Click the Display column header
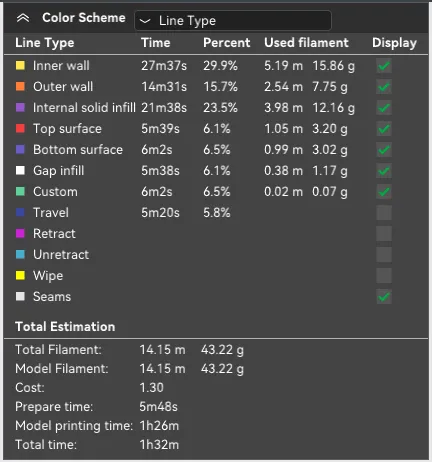Screen dimensions: 432x462 click(x=394, y=43)
